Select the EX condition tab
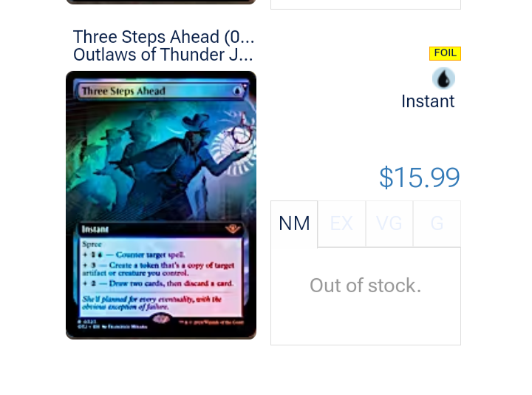The image size is (532, 395). pyautogui.click(x=341, y=224)
